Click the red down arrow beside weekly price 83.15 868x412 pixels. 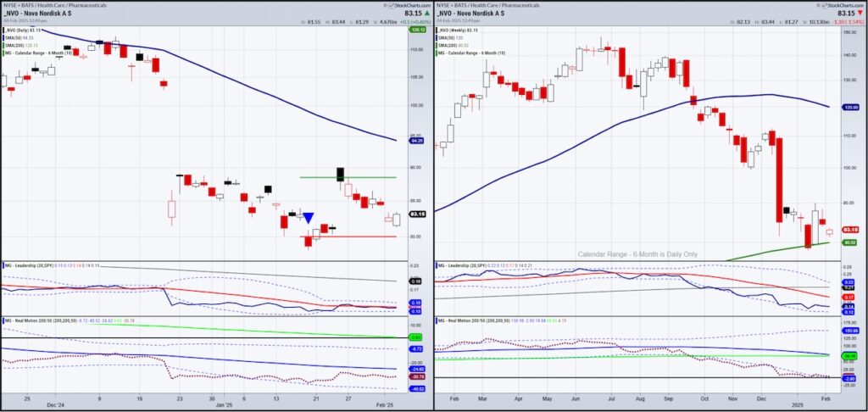(x=860, y=12)
